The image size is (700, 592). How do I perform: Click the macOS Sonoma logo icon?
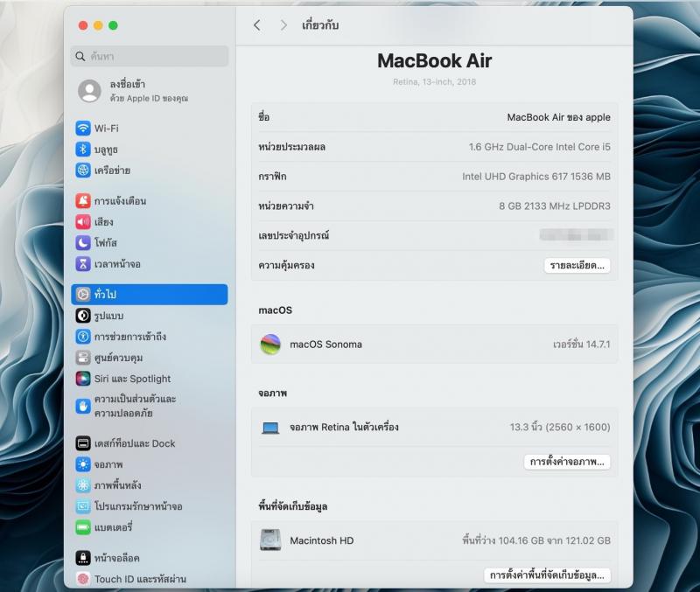270,345
